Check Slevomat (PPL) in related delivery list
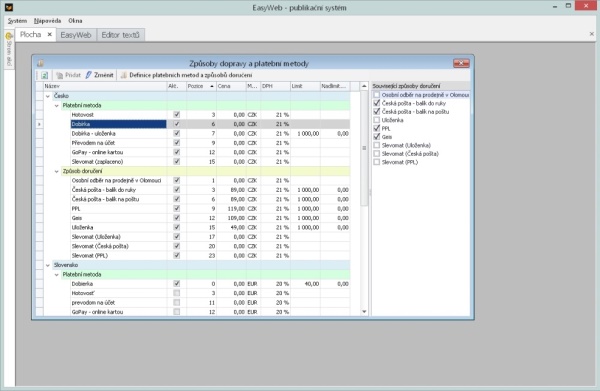Viewport: 600px width, 391px height. coord(377,162)
